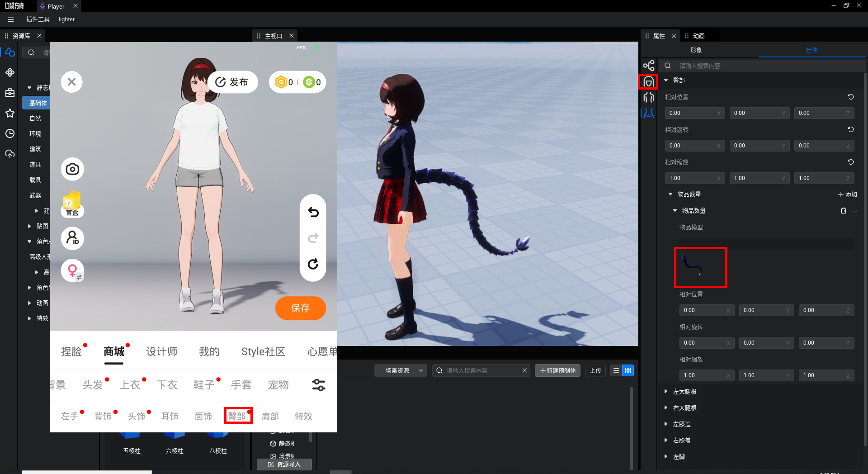Open the camera screenshot tool

click(x=72, y=169)
